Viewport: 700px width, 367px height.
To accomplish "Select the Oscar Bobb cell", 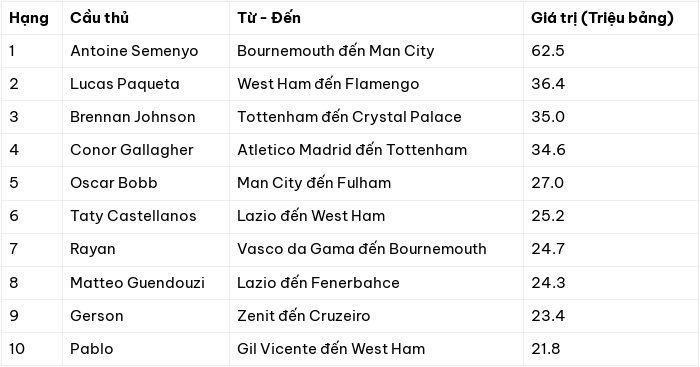I will pyautogui.click(x=146, y=183).
